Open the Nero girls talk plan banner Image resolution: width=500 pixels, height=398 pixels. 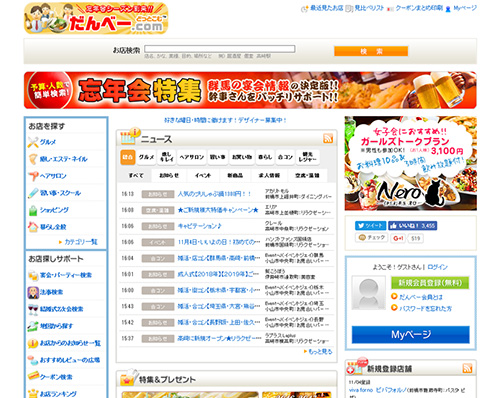[411, 163]
